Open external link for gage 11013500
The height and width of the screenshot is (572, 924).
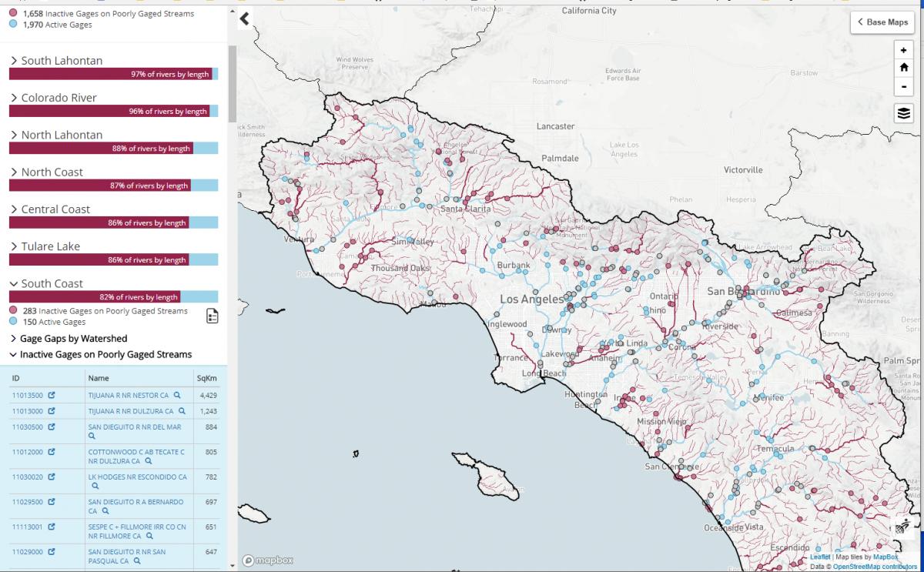pyautogui.click(x=52, y=395)
